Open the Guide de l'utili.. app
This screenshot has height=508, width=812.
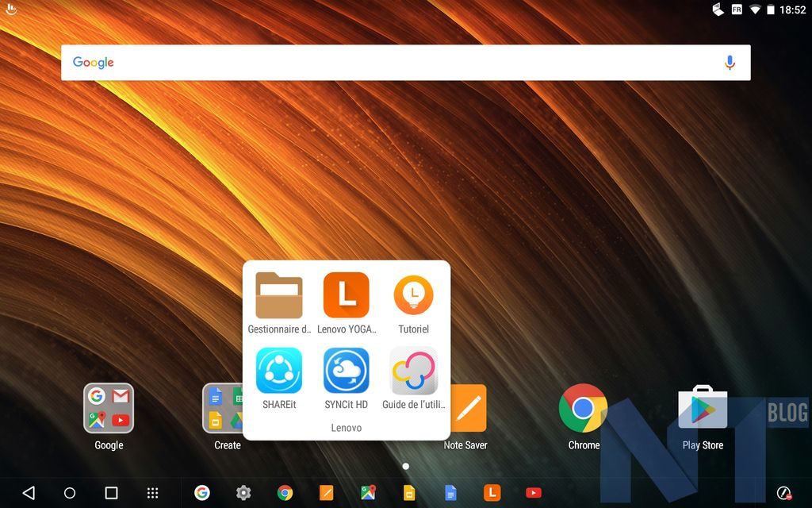pos(413,371)
